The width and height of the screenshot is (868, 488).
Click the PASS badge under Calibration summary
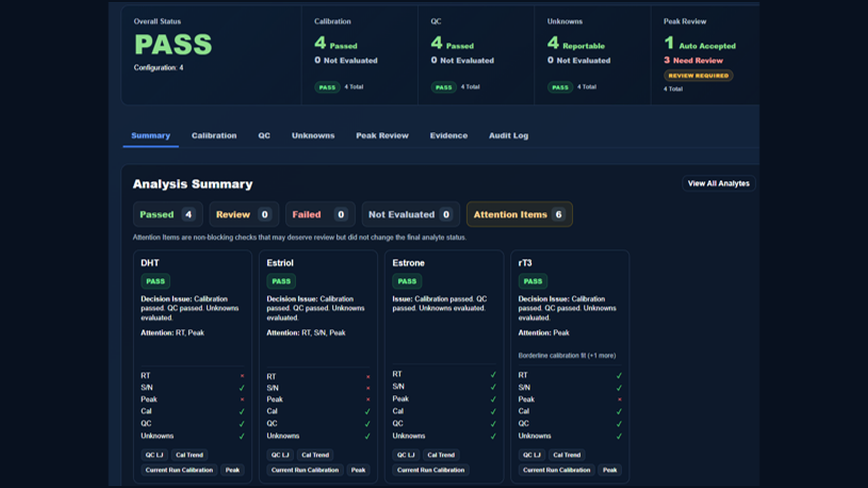327,87
